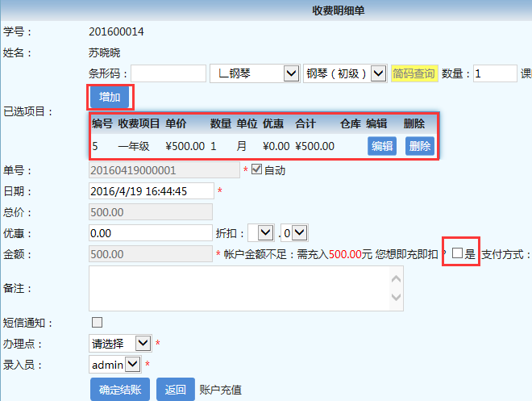The image size is (532, 401).
Task: Open the 账户充值 link
Action: tap(220, 390)
